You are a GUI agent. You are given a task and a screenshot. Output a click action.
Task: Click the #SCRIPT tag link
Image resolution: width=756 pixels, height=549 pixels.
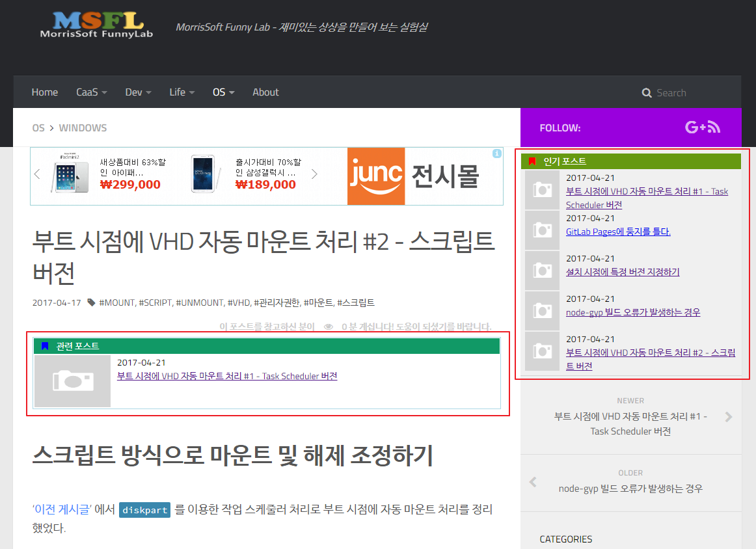(155, 302)
